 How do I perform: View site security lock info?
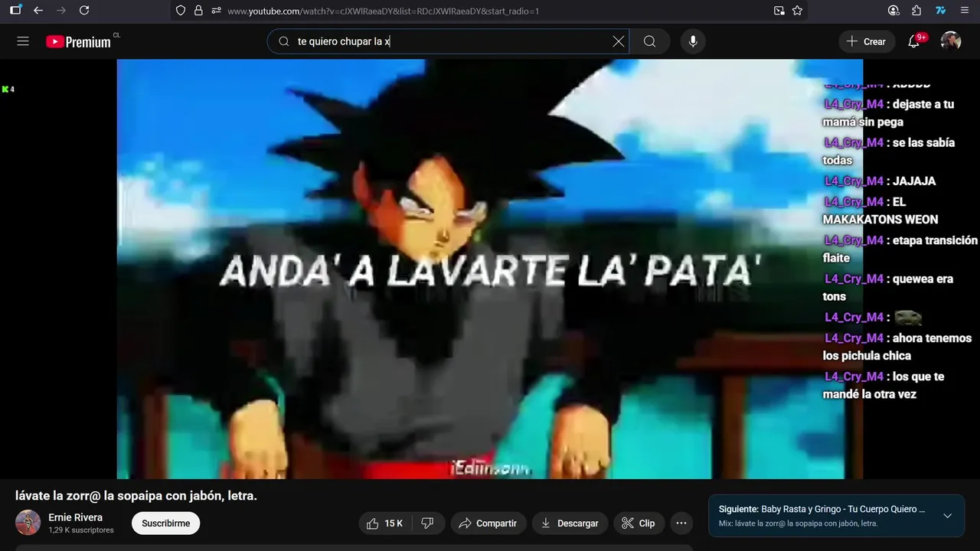(x=198, y=11)
